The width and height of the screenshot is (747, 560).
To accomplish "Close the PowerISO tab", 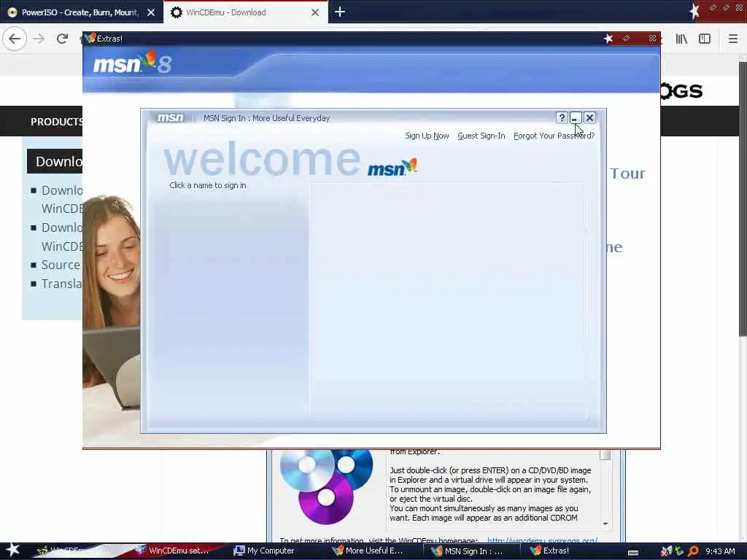I will point(151,12).
